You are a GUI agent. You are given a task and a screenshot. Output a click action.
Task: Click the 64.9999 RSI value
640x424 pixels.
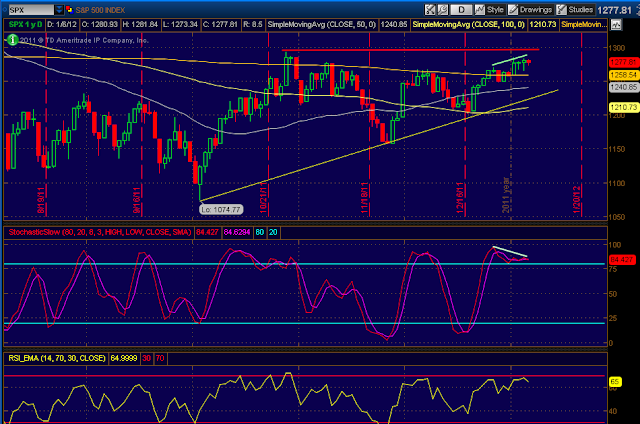click(124, 358)
